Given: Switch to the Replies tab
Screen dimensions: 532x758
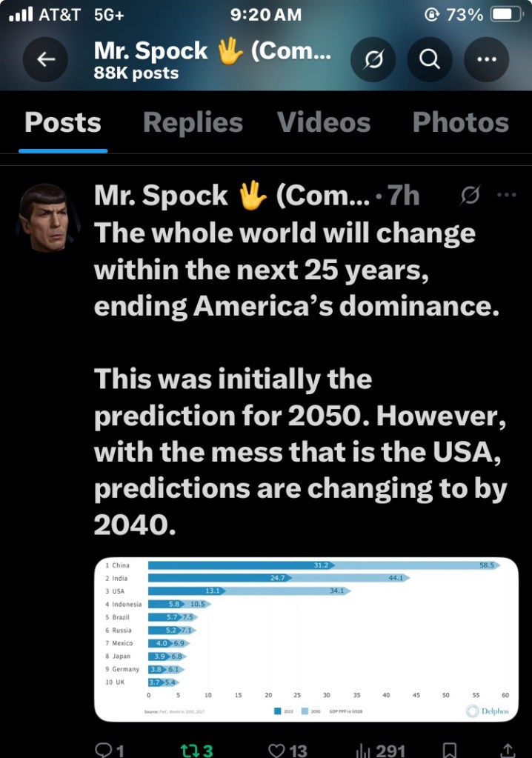Looking at the screenshot, I should coord(193,123).
